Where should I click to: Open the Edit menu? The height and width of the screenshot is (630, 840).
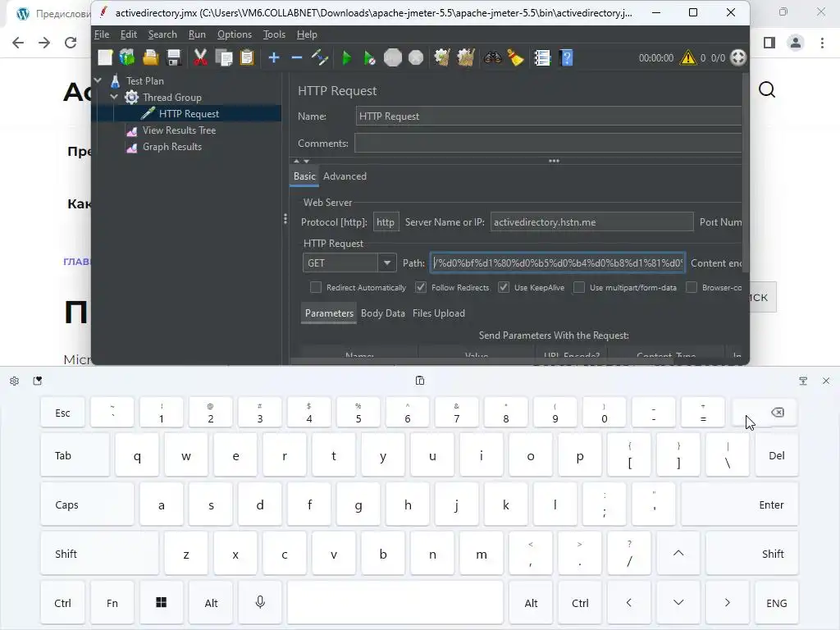coord(129,34)
